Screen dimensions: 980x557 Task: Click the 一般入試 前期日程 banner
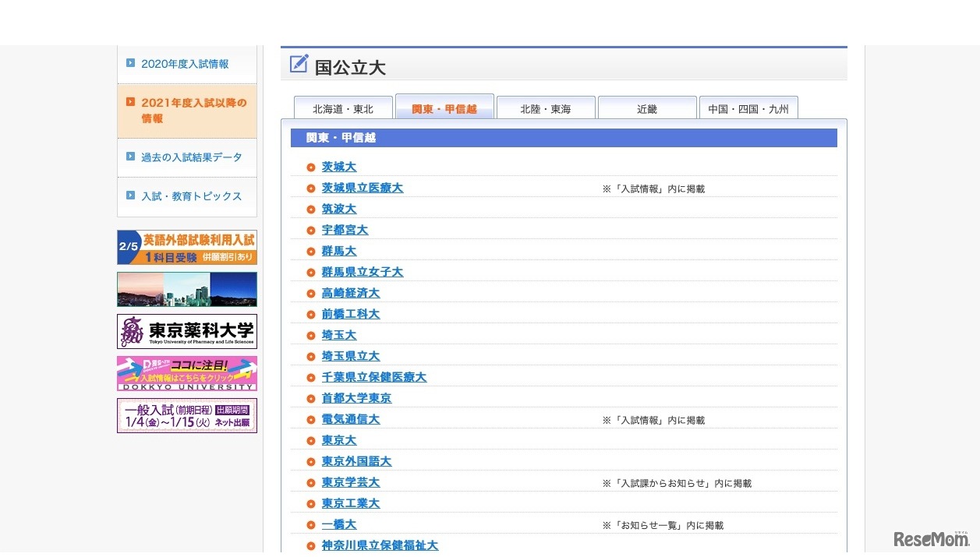click(x=187, y=415)
